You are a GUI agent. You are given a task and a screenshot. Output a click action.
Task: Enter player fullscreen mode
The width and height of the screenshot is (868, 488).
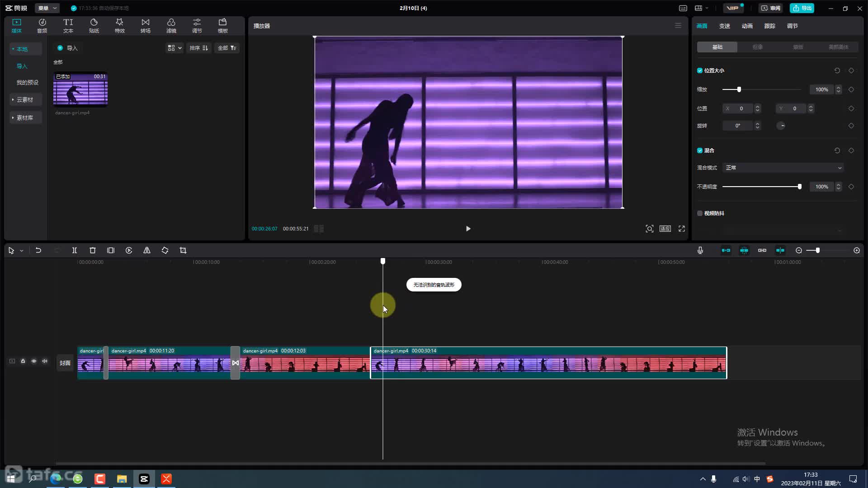[682, 229]
